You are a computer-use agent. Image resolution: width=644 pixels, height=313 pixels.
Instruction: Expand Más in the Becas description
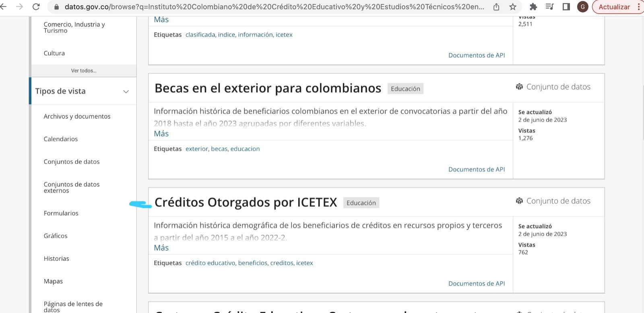pos(161,134)
